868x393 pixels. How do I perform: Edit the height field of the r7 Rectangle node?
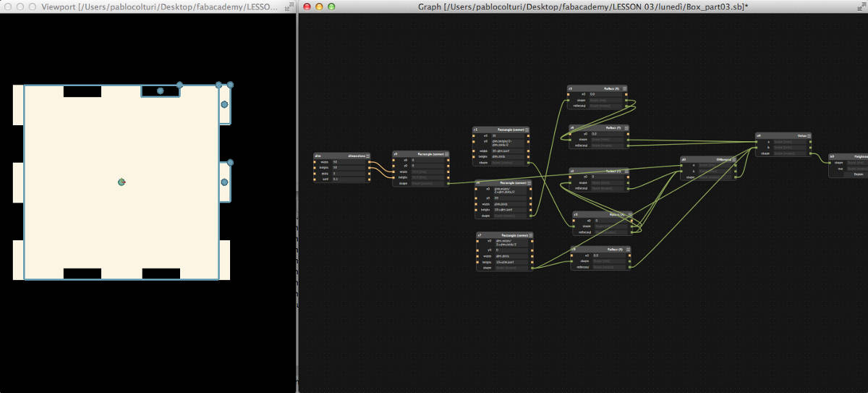tap(512, 262)
